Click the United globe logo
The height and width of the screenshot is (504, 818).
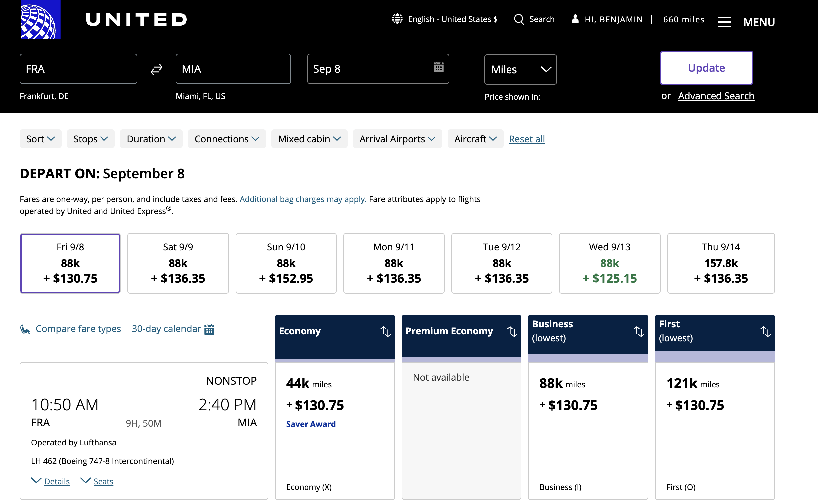40,20
